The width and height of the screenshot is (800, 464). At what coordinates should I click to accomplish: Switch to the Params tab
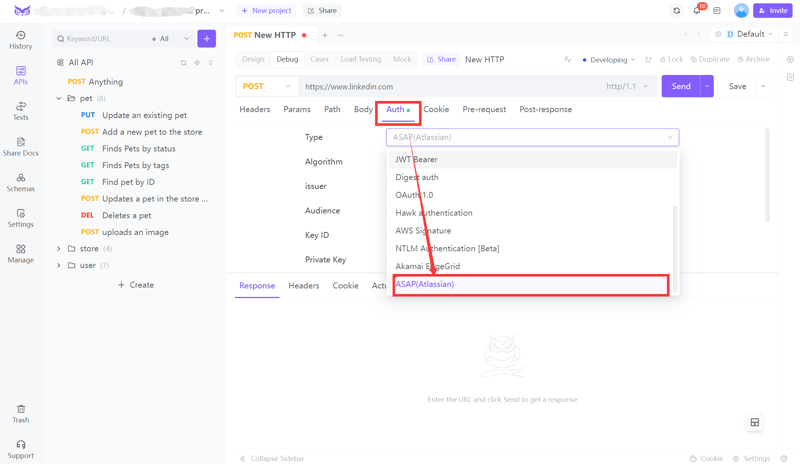(x=297, y=109)
